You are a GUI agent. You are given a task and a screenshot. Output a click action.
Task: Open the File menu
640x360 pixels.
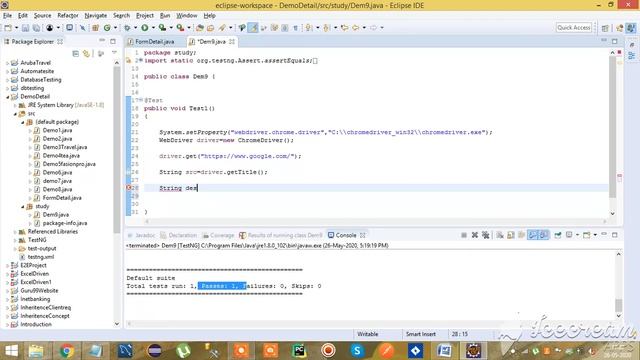click(x=7, y=16)
